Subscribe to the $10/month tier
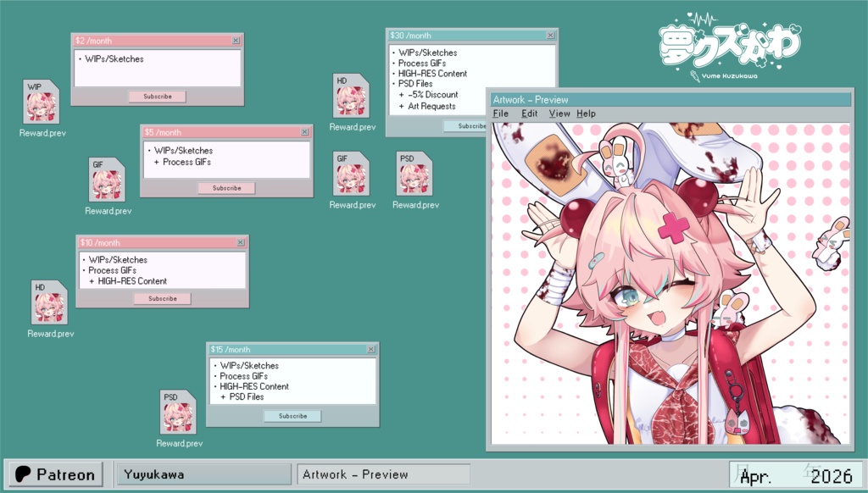The height and width of the screenshot is (493, 868). click(162, 298)
